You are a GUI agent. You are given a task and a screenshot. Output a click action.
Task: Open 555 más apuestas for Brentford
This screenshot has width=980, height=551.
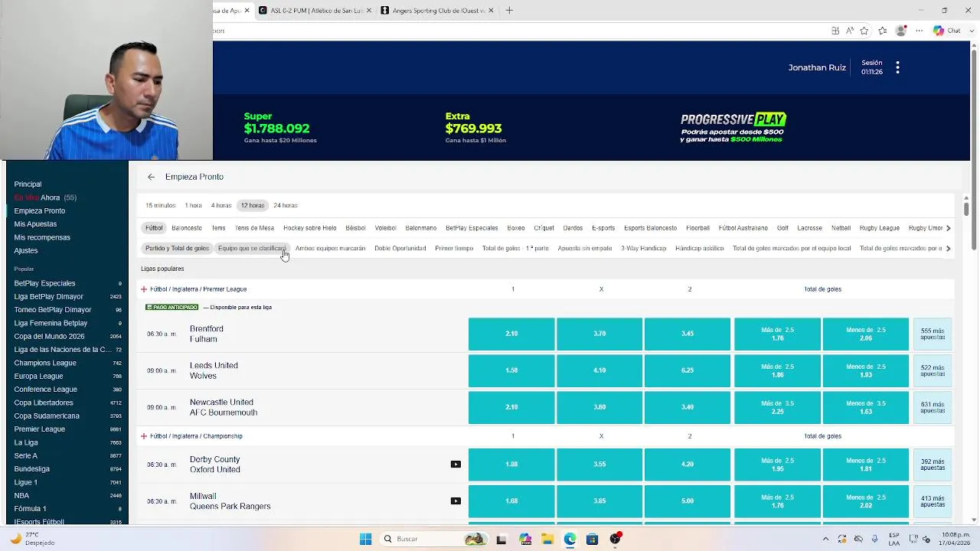(x=932, y=334)
